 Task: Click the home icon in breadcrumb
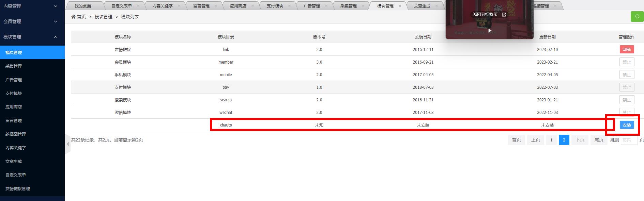[x=74, y=17]
